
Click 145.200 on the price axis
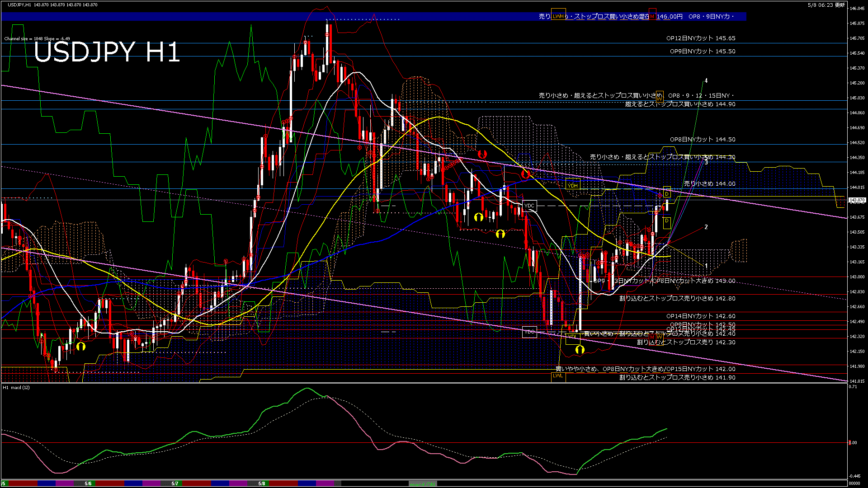click(857, 83)
